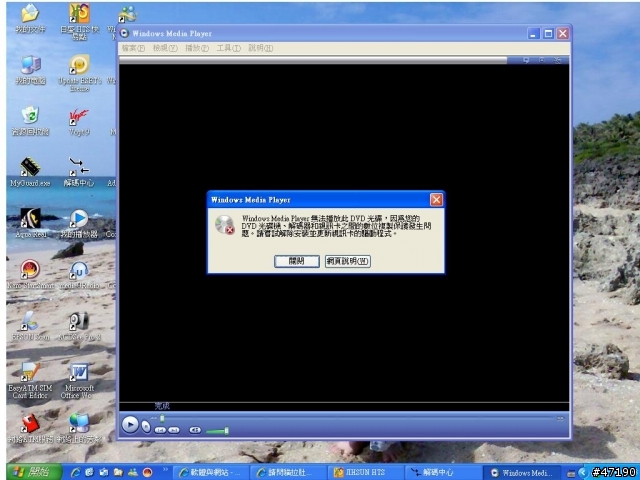Screen dimensions: 640x480
Task: Expand the Quick Launch overflow chevron
Action: point(165,470)
